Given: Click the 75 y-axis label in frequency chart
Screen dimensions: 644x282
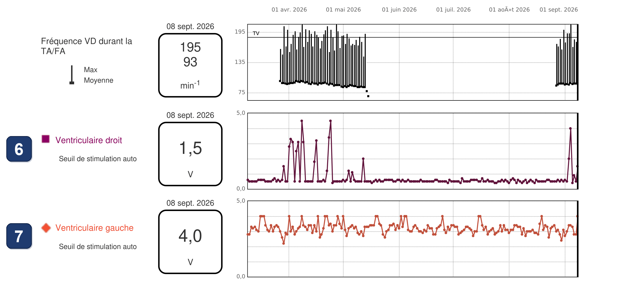Looking at the screenshot, I should pyautogui.click(x=242, y=92).
